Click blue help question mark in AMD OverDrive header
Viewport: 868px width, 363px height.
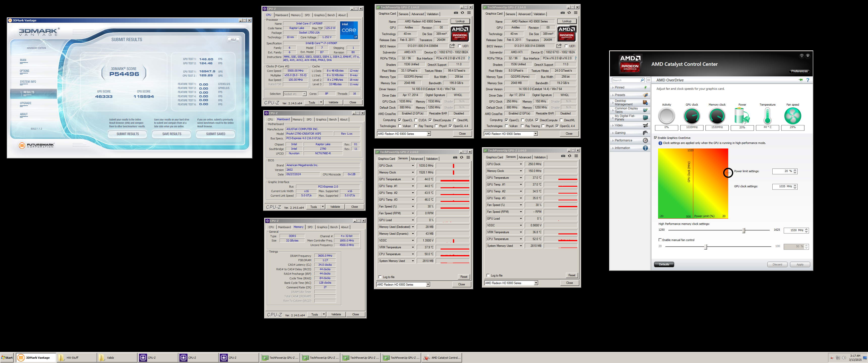pyautogui.click(x=808, y=80)
